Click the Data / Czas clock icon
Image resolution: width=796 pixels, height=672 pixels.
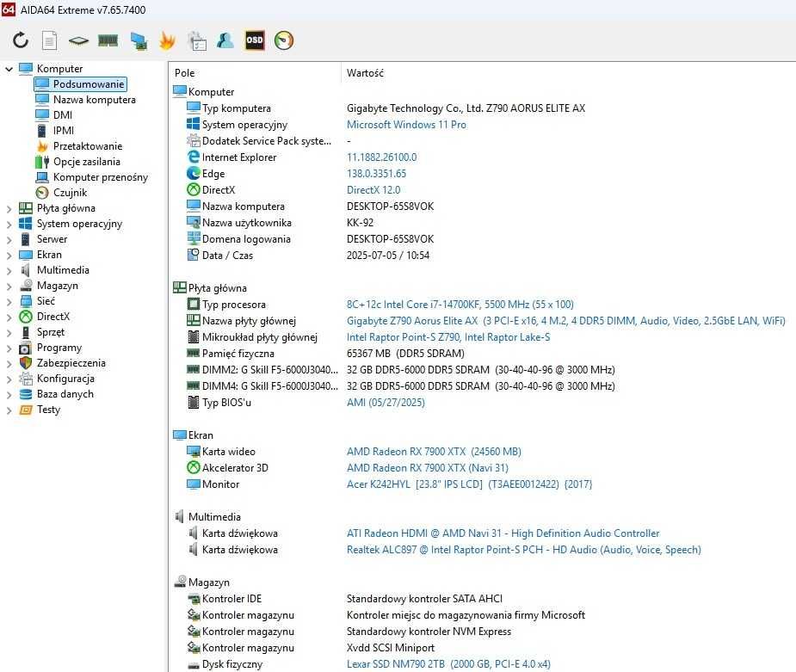(x=193, y=255)
